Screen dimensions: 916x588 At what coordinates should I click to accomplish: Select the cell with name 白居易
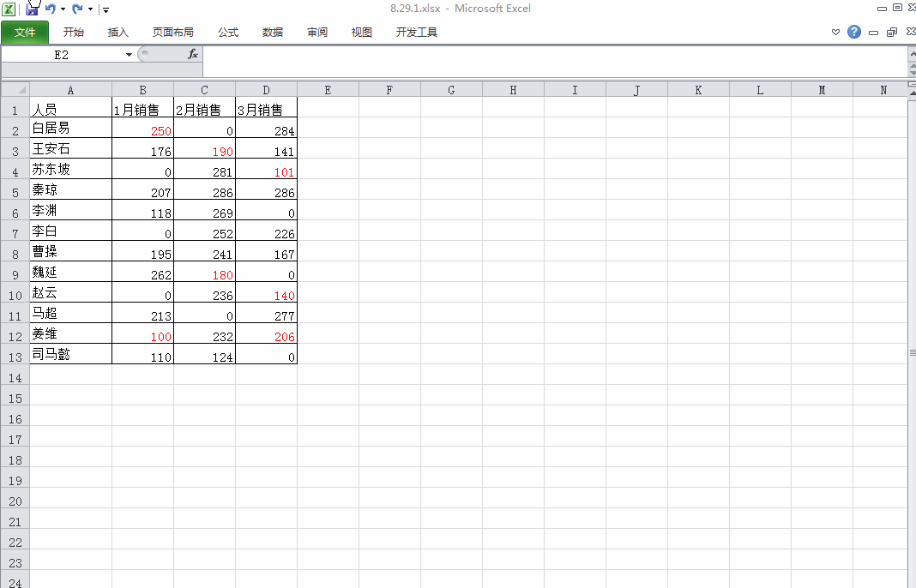point(70,128)
